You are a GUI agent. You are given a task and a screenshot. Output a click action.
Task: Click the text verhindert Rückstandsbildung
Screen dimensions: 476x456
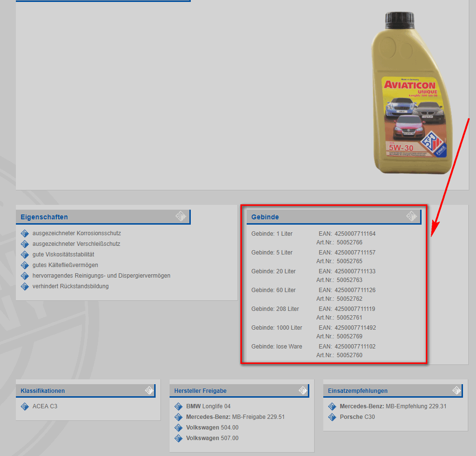[x=70, y=286]
